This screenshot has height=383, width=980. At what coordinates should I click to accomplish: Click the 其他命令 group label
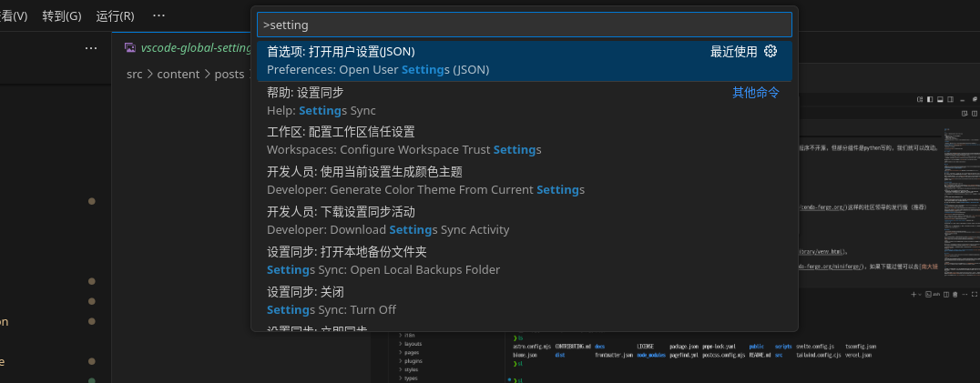(x=756, y=93)
